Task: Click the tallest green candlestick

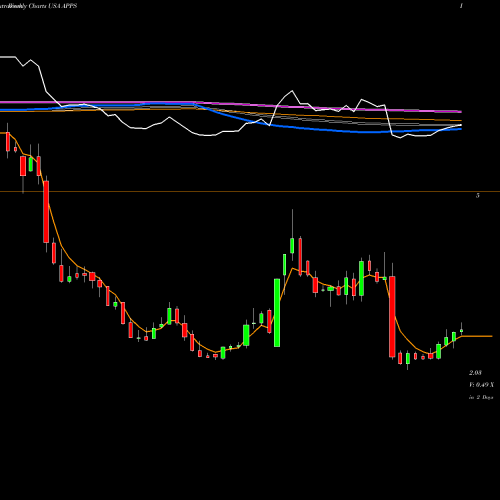Action: [x=277, y=313]
